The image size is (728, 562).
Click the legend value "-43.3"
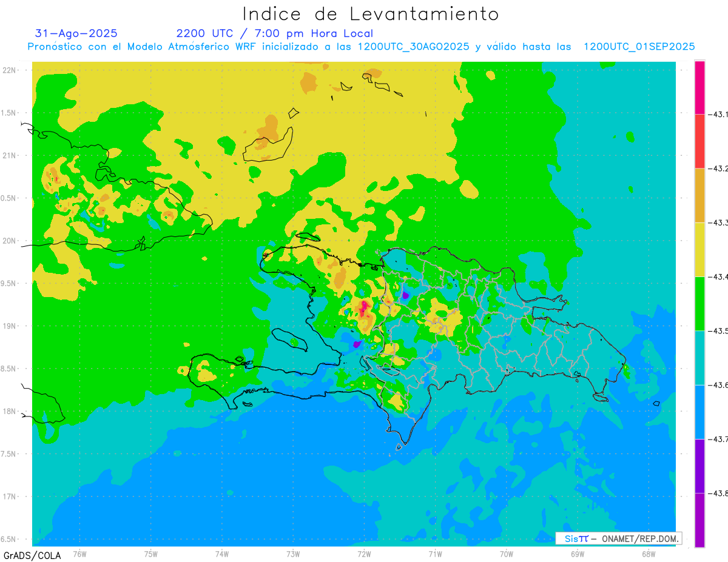coord(719,222)
